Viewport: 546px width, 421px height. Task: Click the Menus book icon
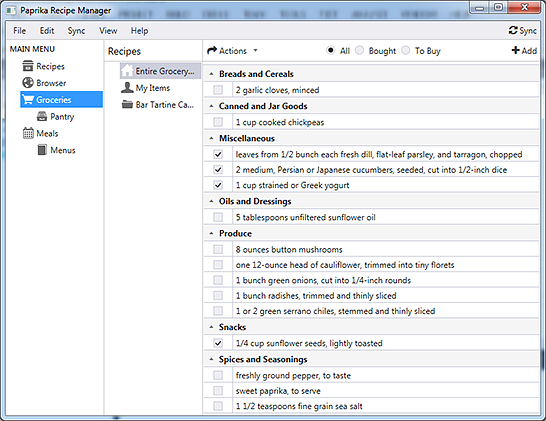tap(42, 150)
